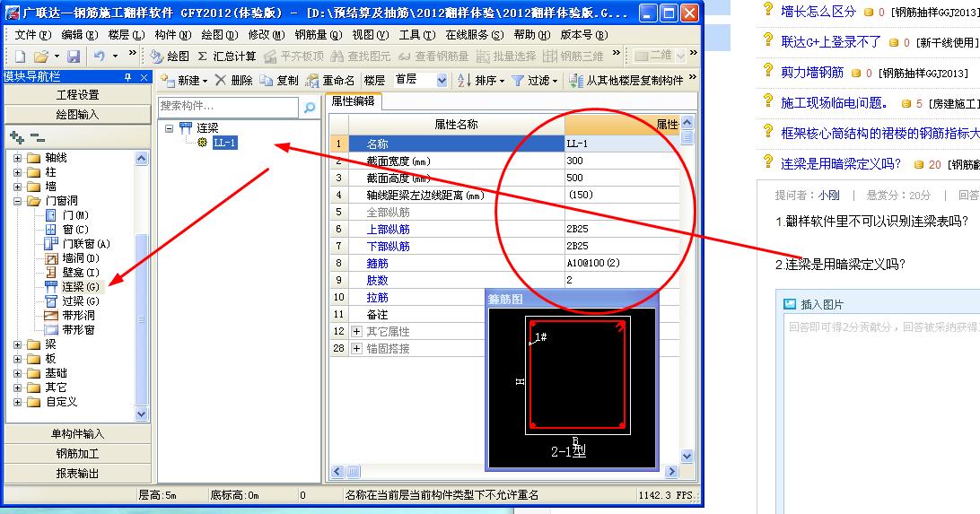
Task: Select the LL-1 component in tree
Action: (x=224, y=143)
